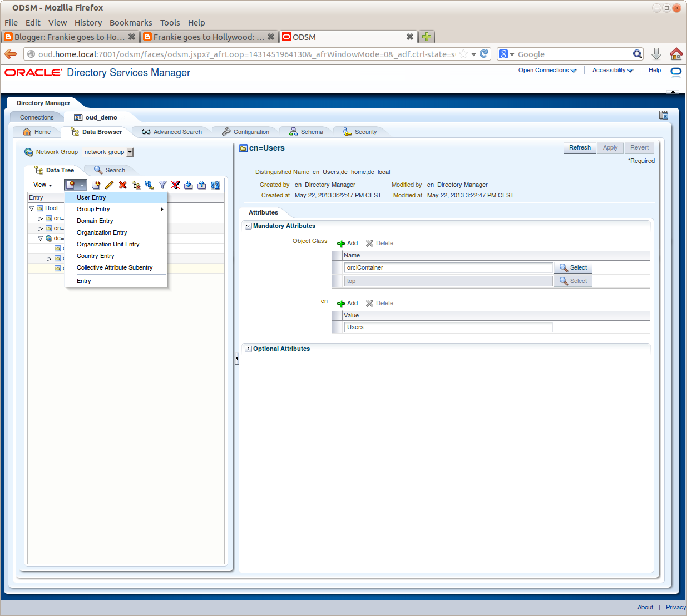Switch to Search tab beside Data Tree
687x616 pixels.
coord(110,171)
